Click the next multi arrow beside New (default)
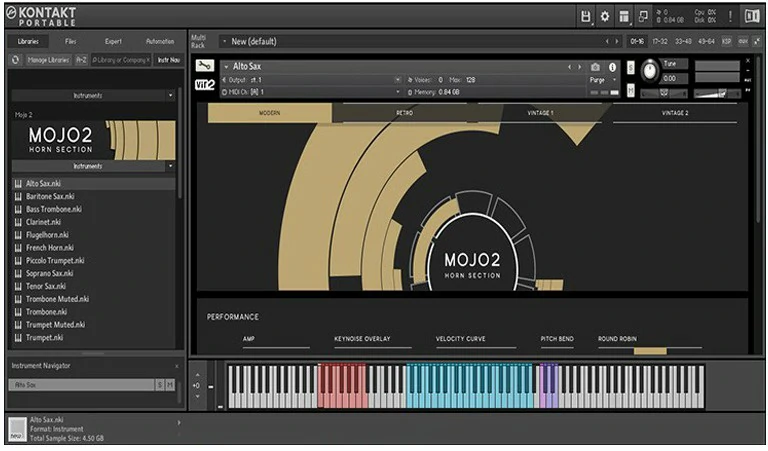 click(617, 42)
